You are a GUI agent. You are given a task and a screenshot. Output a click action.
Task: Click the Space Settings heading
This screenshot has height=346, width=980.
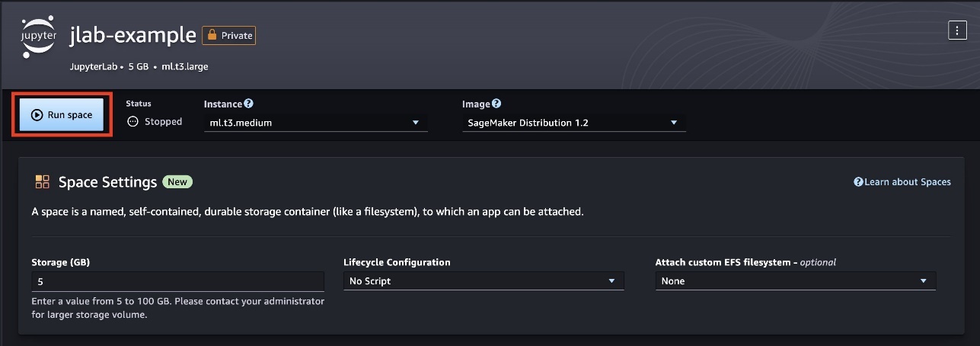[108, 182]
